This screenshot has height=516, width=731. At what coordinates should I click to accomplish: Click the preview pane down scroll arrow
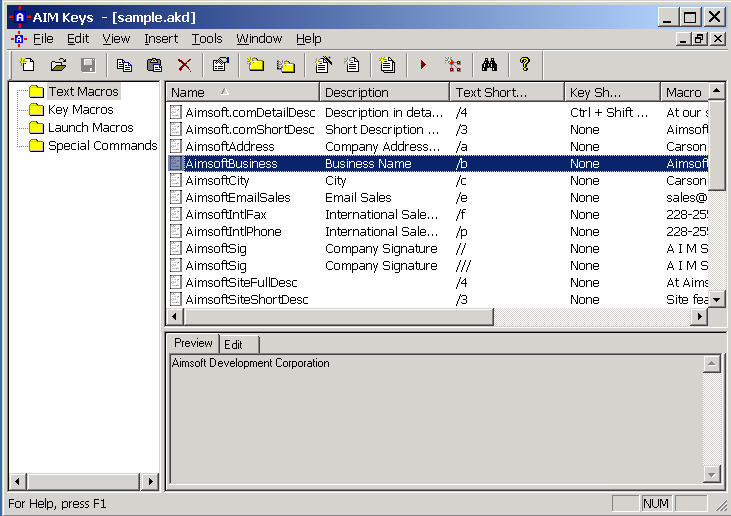[x=711, y=474]
